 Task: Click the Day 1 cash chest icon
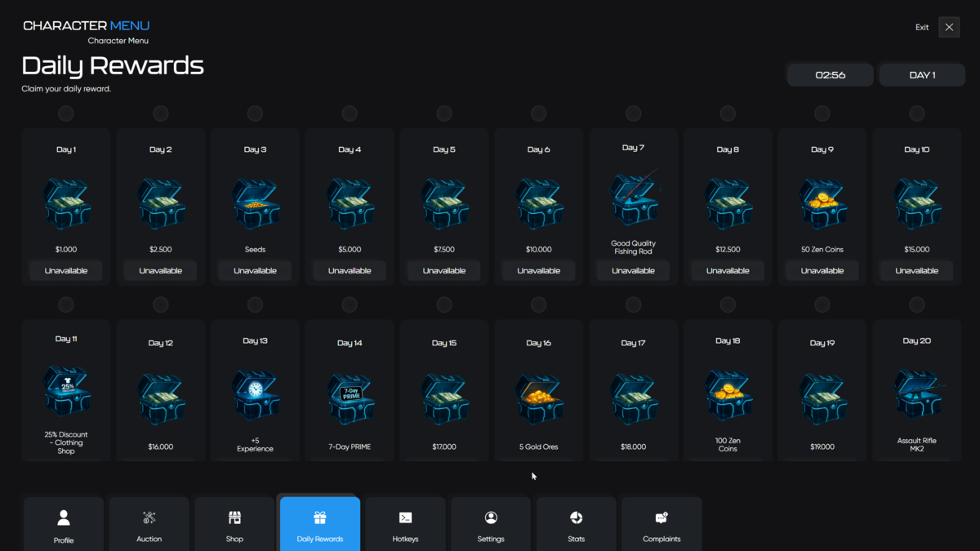(66, 204)
